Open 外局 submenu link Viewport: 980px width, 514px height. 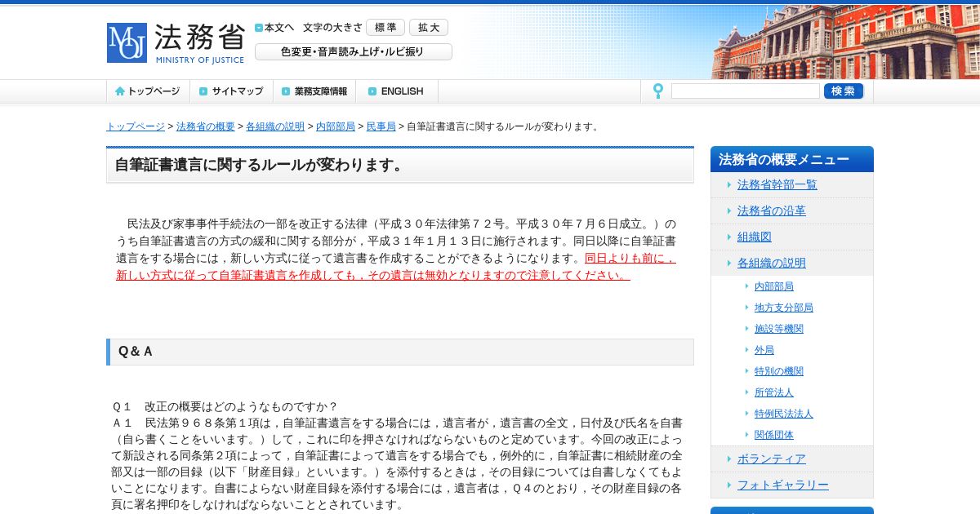764,350
